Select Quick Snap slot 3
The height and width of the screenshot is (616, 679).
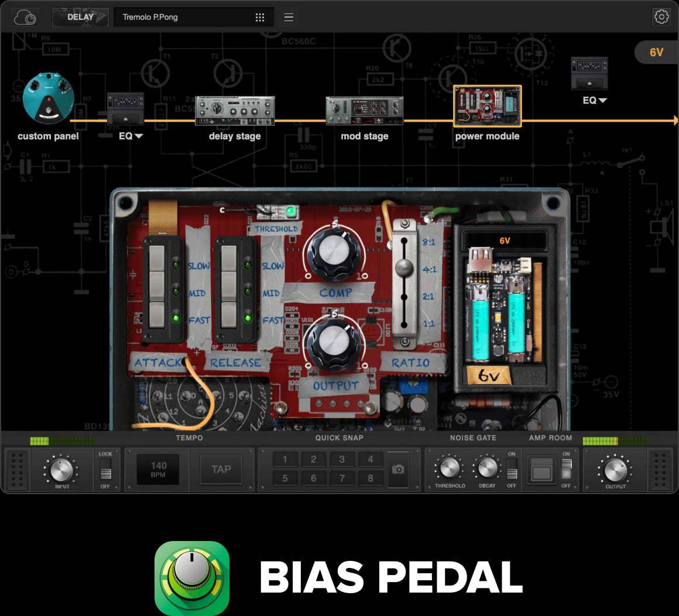click(342, 459)
